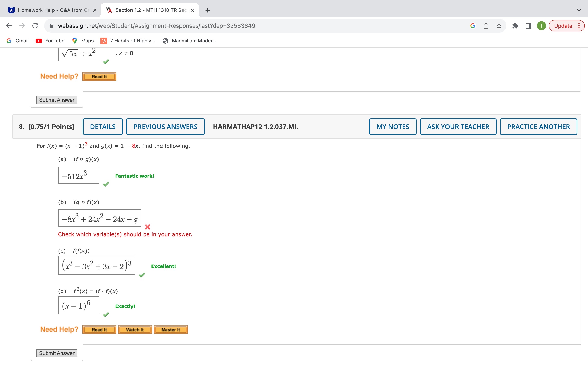Open the Extensions puzzle icon

(515, 26)
